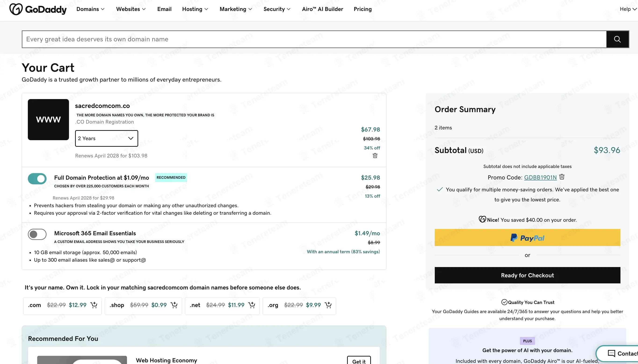Click the GoDaddy logo
This screenshot has height=364, width=638.
pos(38,9)
